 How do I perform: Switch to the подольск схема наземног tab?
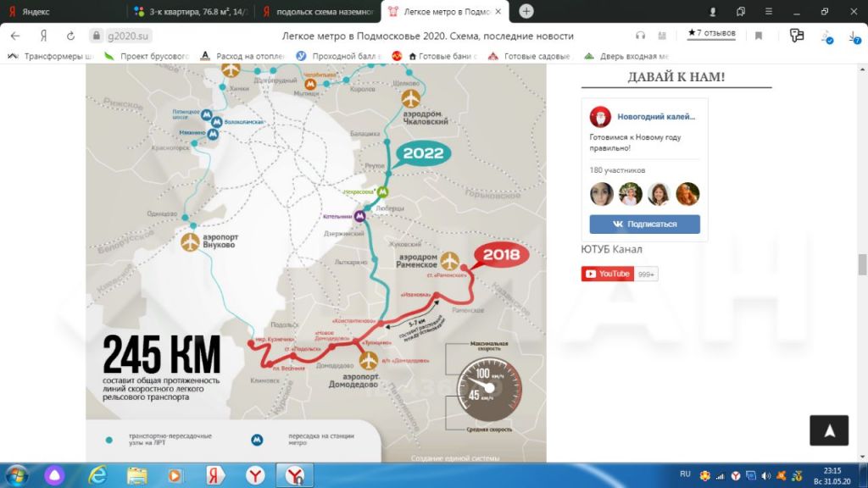[x=319, y=12]
